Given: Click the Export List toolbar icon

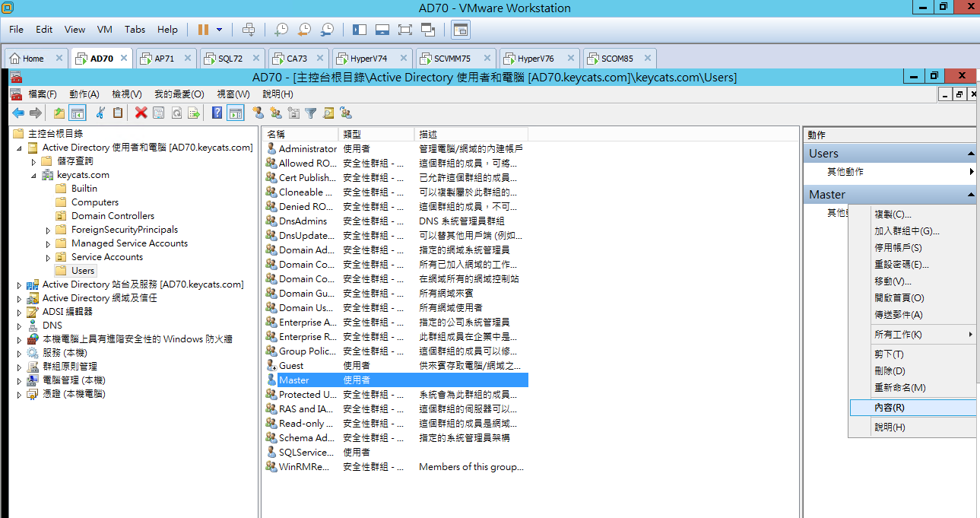Looking at the screenshot, I should [194, 113].
